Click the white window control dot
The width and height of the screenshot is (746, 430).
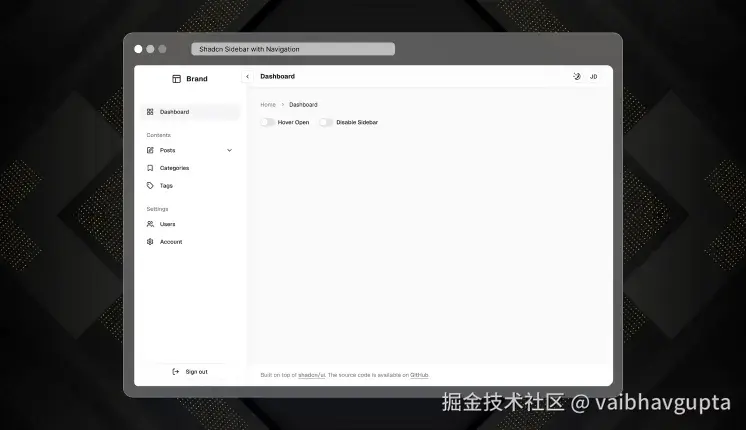coord(138,49)
